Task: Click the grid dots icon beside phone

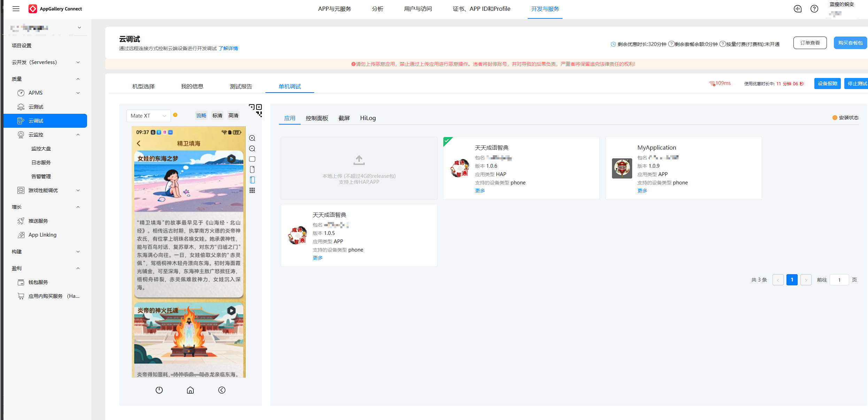Action: [x=252, y=190]
